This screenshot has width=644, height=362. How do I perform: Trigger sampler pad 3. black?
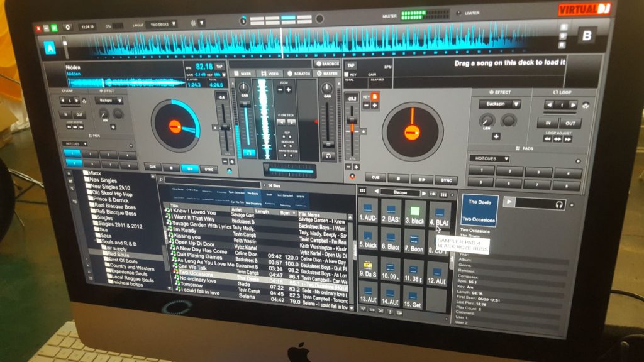414,215
